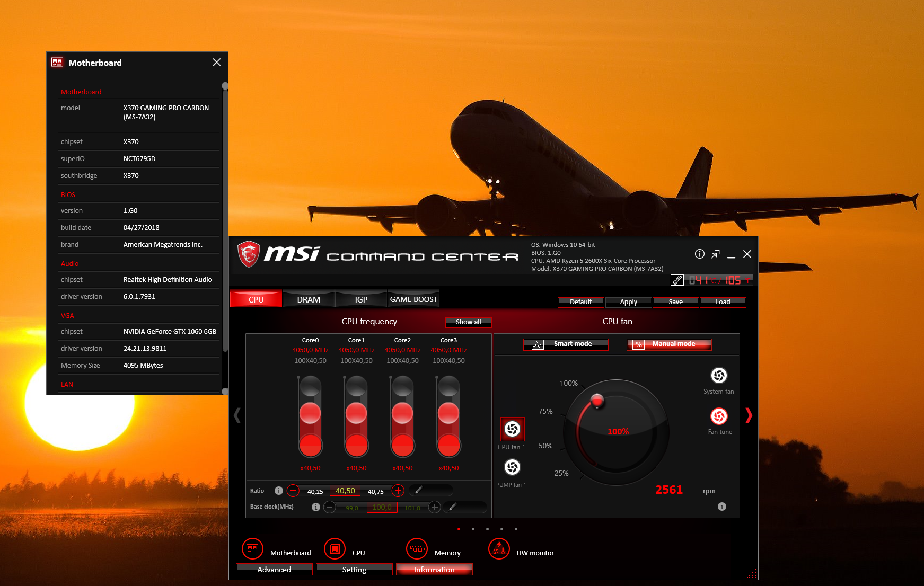Click the X370 GAMING PRO CARBON model value
Image resolution: width=924 pixels, height=586 pixels.
pos(166,112)
